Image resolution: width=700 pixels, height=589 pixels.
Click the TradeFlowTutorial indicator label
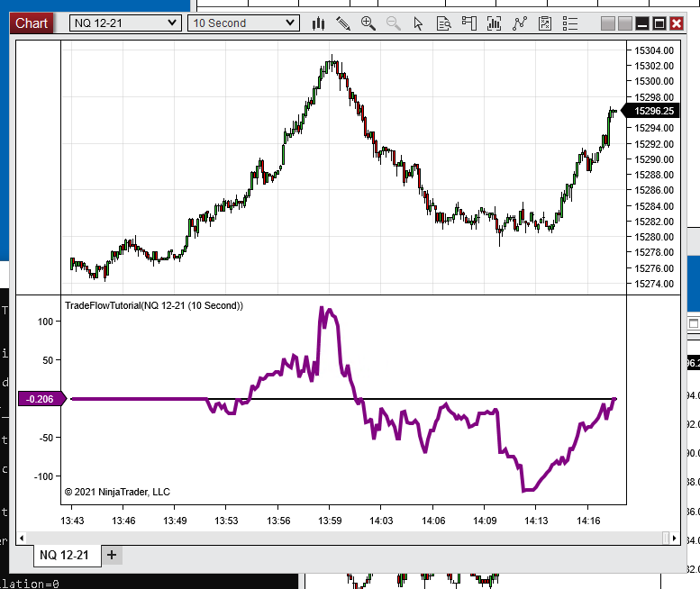pyautogui.click(x=154, y=305)
